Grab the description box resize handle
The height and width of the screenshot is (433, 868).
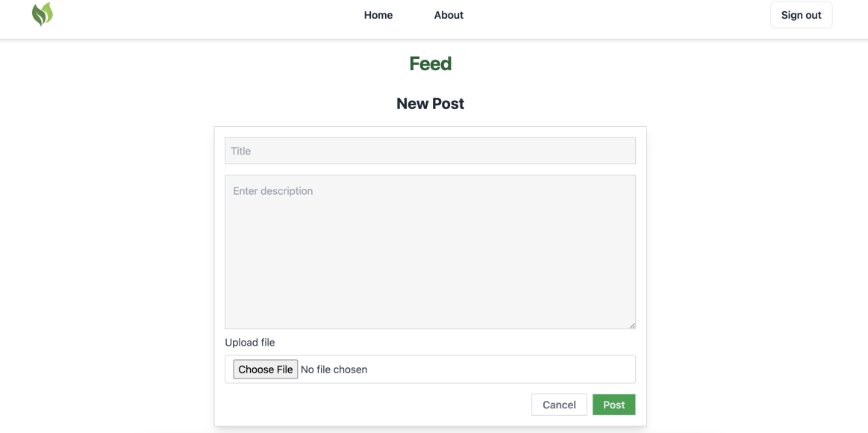pos(631,325)
